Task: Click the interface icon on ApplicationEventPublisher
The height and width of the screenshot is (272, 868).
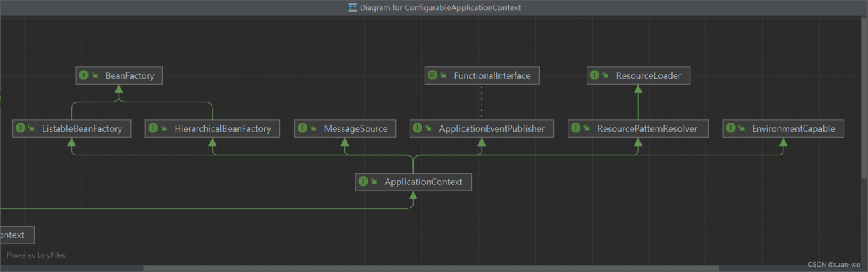Action: point(418,128)
